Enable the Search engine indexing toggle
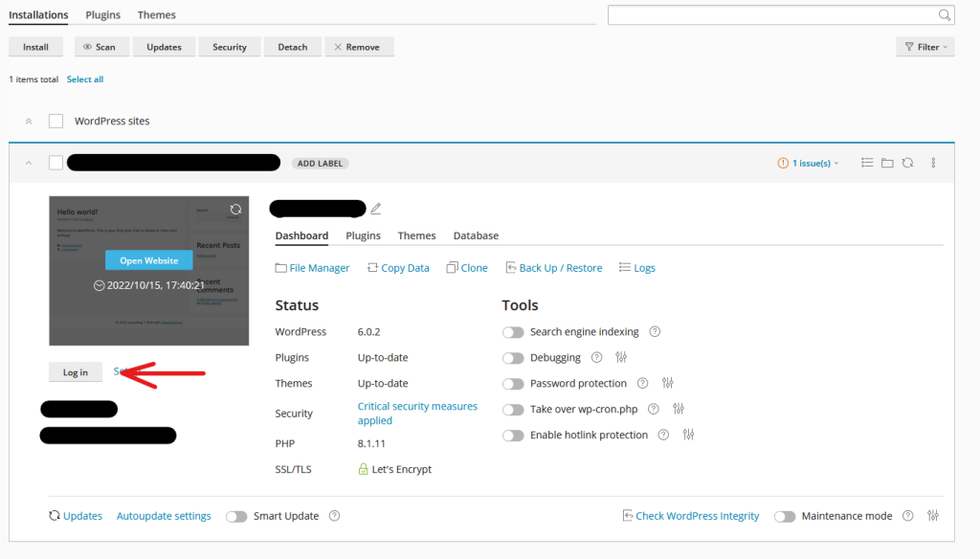The width and height of the screenshot is (980, 559). [x=513, y=332]
